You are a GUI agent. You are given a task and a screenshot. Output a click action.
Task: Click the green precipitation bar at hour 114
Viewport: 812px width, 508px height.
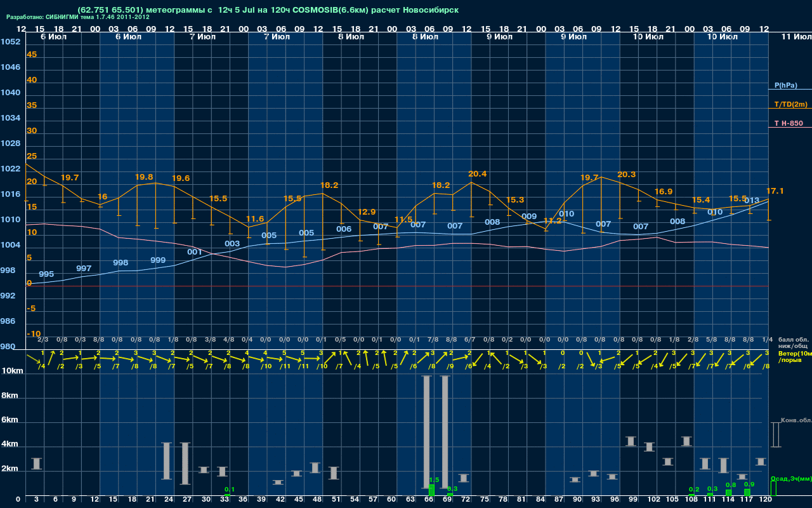click(728, 493)
